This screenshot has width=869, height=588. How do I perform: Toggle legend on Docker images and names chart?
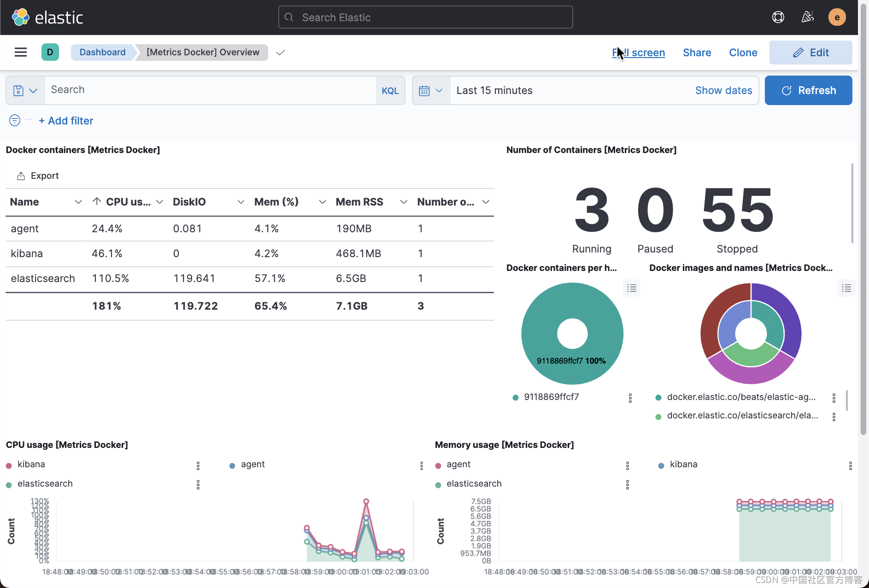846,288
